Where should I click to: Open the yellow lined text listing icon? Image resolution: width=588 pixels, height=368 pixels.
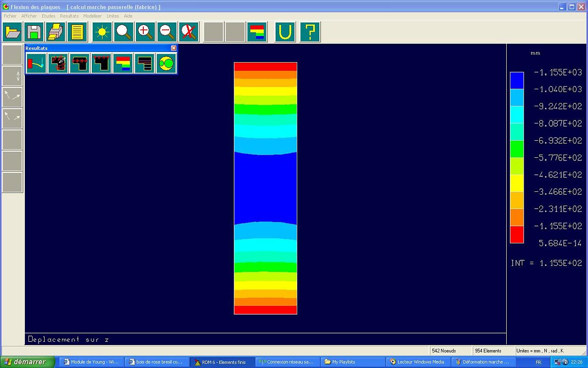(x=77, y=32)
